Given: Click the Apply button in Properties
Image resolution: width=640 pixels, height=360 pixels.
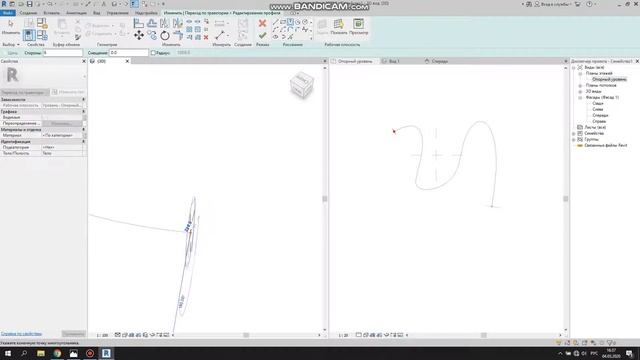Looking at the screenshot, I should point(73,334).
